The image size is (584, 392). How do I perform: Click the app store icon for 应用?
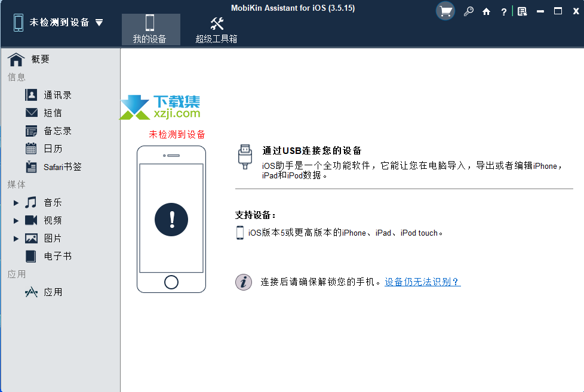(31, 292)
